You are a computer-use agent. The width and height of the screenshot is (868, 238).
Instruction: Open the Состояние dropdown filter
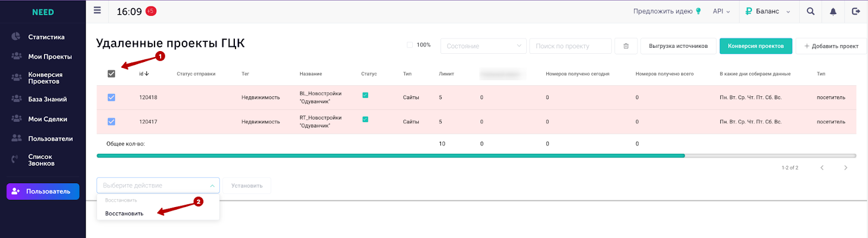click(x=483, y=46)
